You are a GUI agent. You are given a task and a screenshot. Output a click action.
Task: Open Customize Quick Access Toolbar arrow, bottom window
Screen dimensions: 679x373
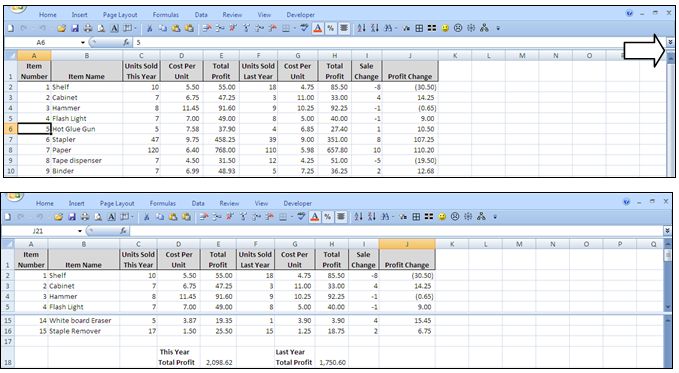coord(495,217)
